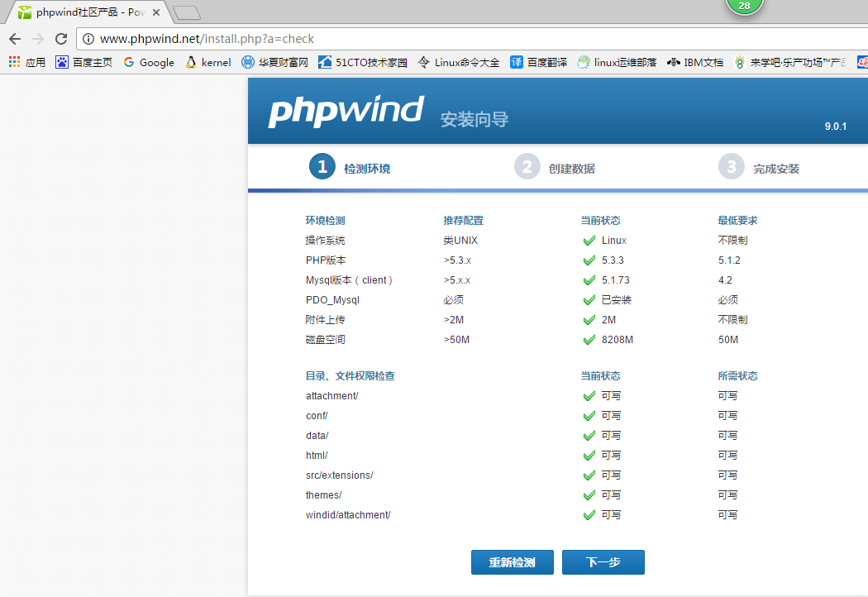868x597 pixels.
Task: Click the phpwind logo in header
Action: click(346, 110)
